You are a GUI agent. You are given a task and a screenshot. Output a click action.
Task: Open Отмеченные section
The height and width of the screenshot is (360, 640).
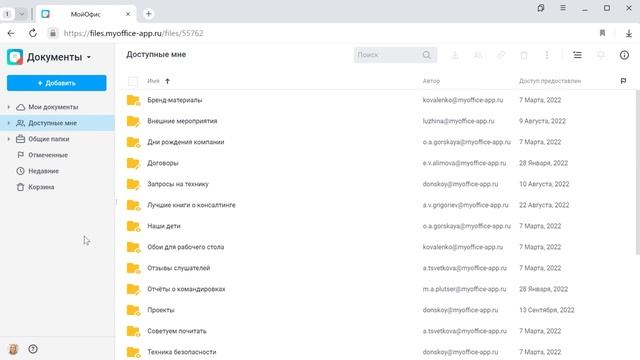(x=48, y=155)
